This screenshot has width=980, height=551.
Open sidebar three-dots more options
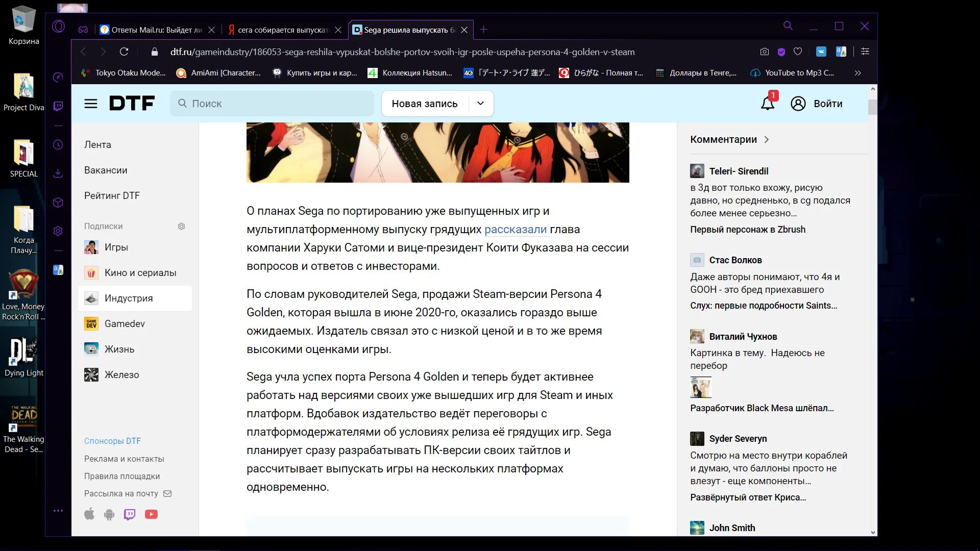58,511
